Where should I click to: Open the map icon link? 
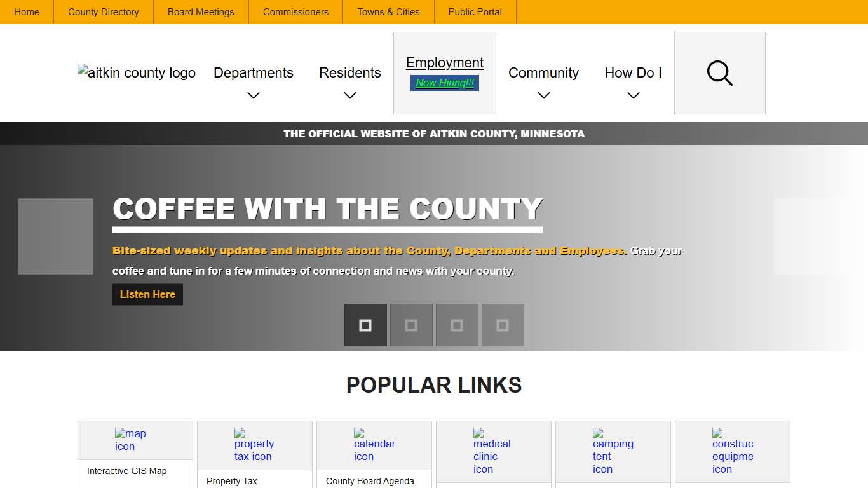(130, 440)
